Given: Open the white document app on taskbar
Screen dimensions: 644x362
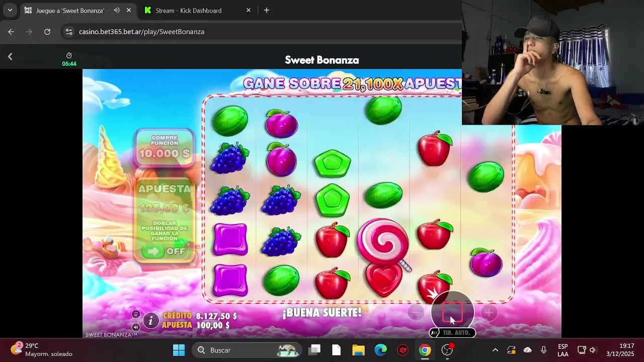Looking at the screenshot, I should click(336, 350).
